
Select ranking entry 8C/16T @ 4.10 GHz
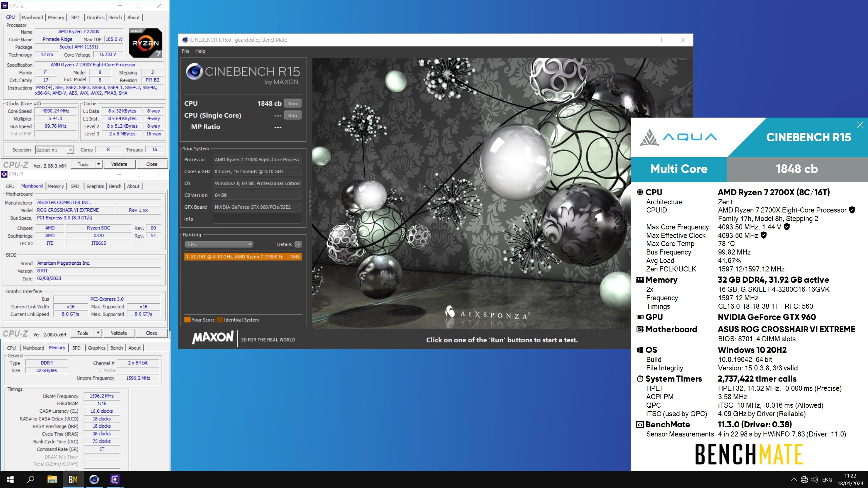point(243,257)
